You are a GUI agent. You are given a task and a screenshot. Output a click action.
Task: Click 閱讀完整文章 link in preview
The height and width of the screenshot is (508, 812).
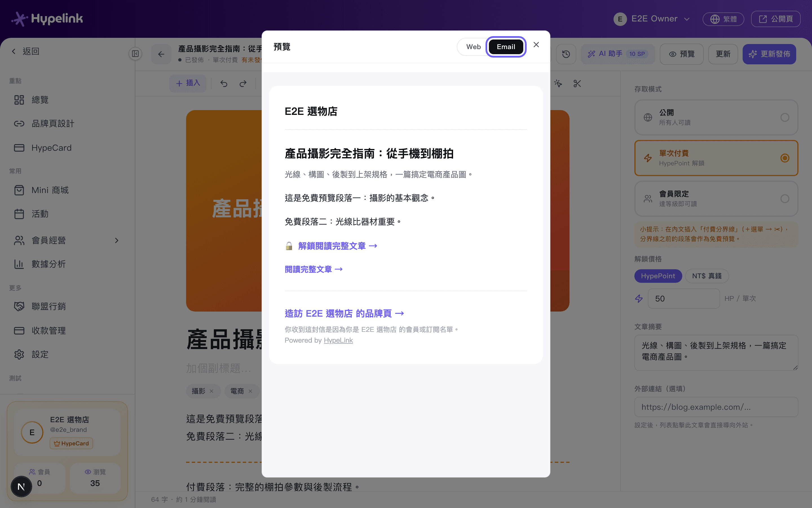point(314,270)
